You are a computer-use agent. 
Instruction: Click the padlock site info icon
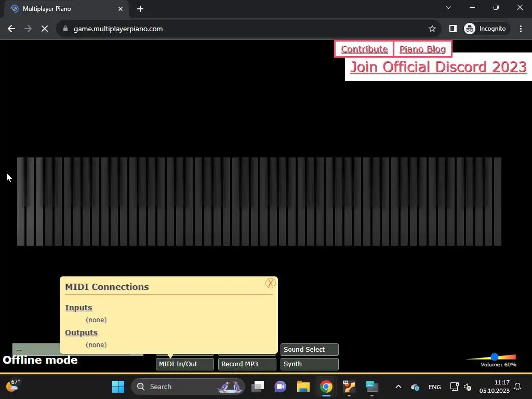[65, 29]
